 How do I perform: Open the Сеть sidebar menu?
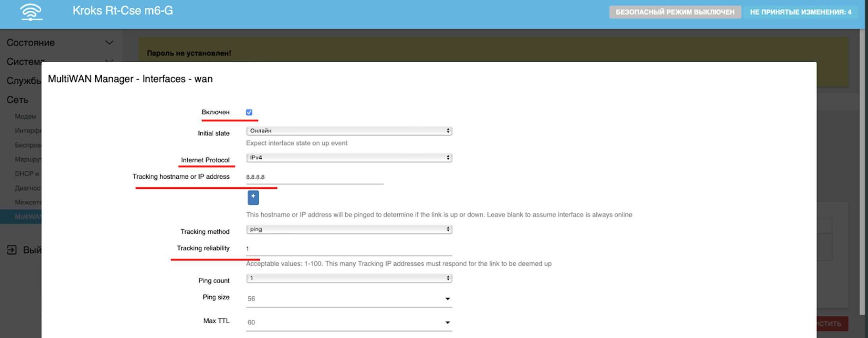(17, 100)
